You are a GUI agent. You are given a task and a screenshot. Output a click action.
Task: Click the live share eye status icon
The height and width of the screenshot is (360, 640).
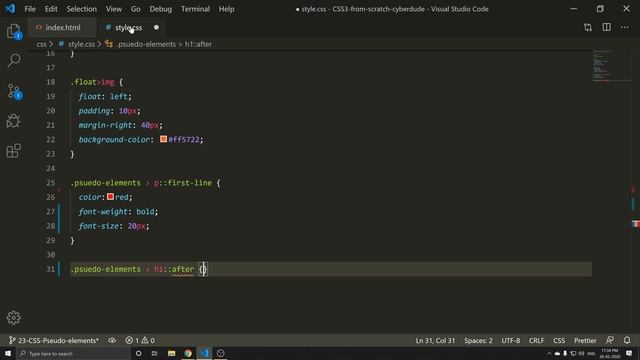112,340
